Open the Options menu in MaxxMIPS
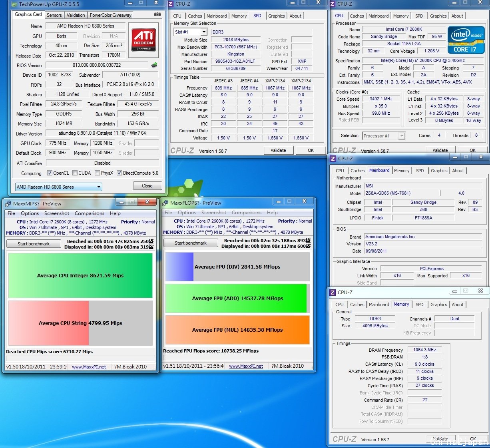 pyautogui.click(x=30, y=213)
